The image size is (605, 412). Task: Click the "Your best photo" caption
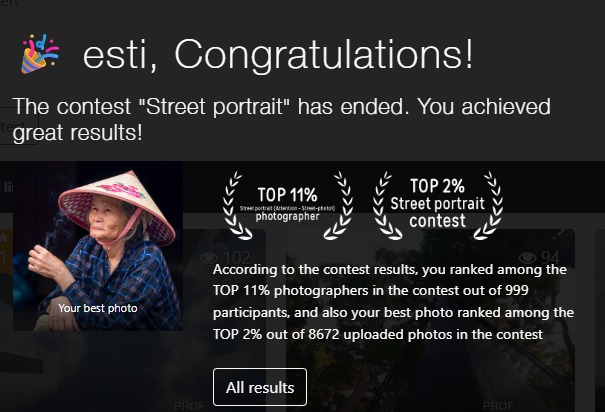[98, 308]
